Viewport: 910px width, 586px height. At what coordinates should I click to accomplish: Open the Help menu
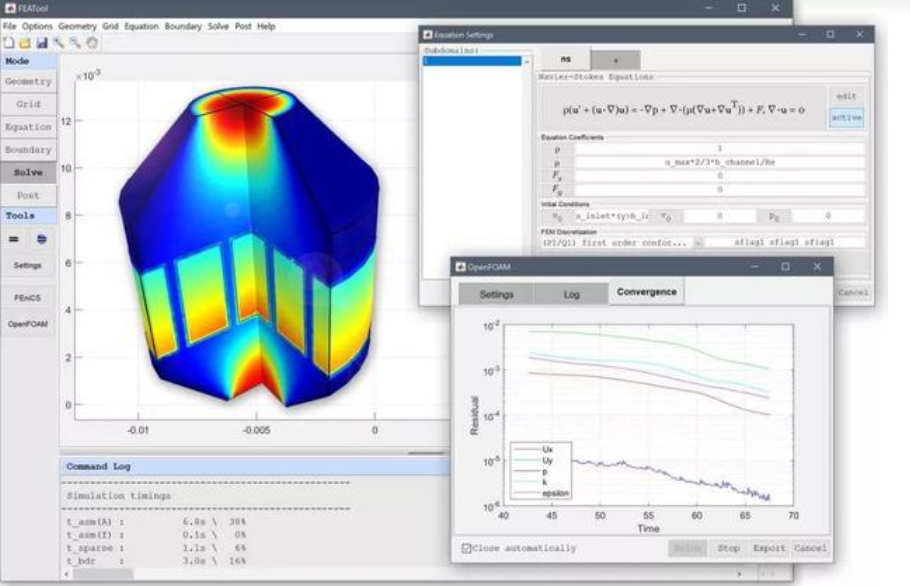[266, 26]
